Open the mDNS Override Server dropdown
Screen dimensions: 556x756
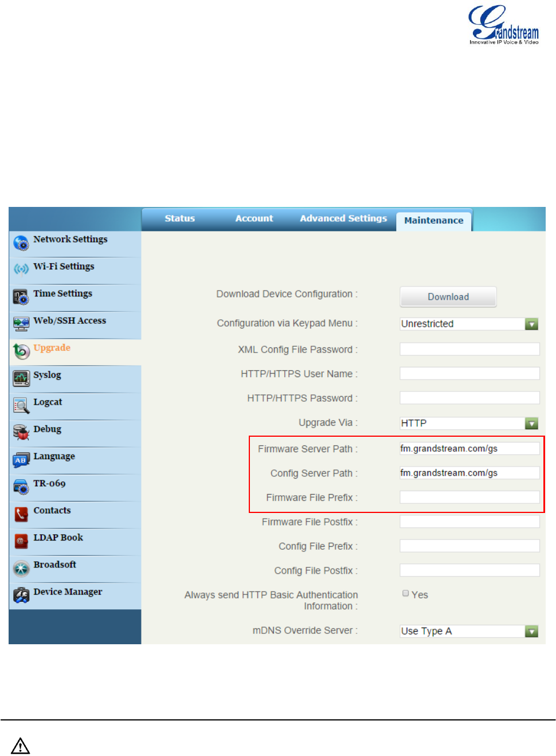[x=469, y=631]
